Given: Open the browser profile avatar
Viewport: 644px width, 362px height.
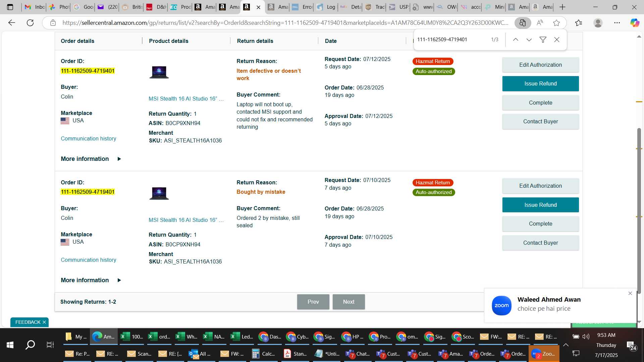Looking at the screenshot, I should click(598, 23).
